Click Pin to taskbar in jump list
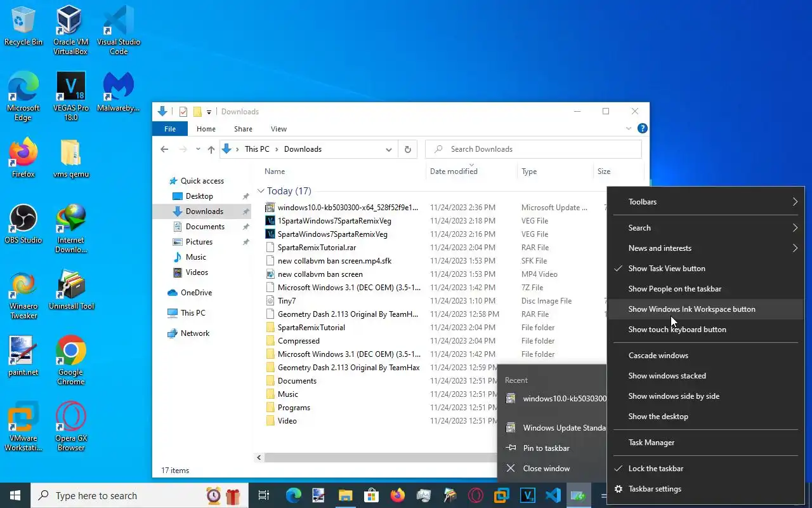Image resolution: width=812 pixels, height=508 pixels. (x=552, y=448)
